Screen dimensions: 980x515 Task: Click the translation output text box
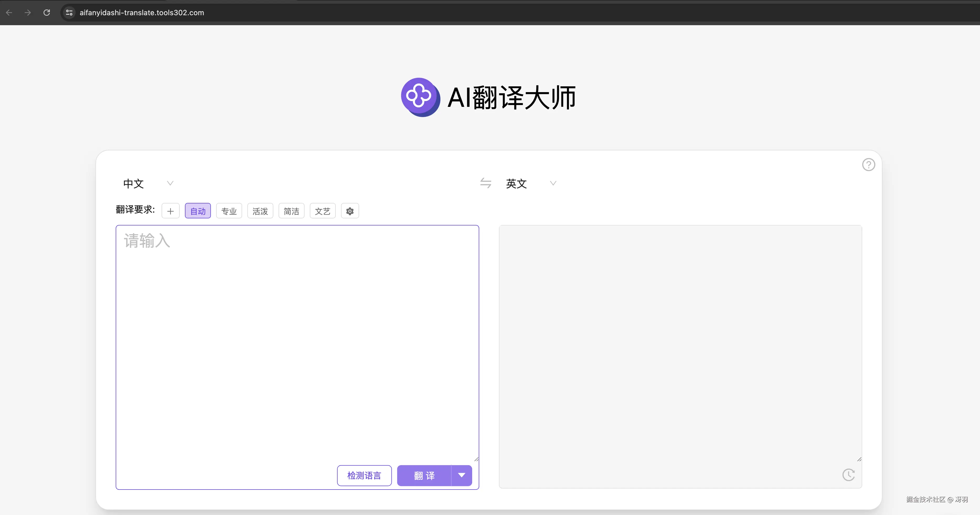(x=680, y=343)
